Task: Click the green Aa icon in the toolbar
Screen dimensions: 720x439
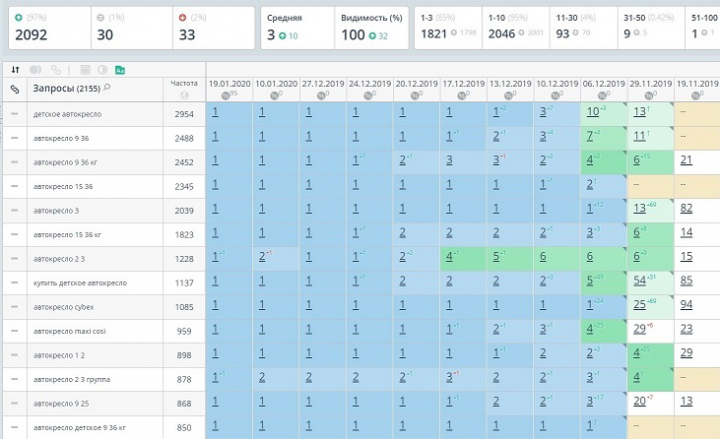Action: 119,70
